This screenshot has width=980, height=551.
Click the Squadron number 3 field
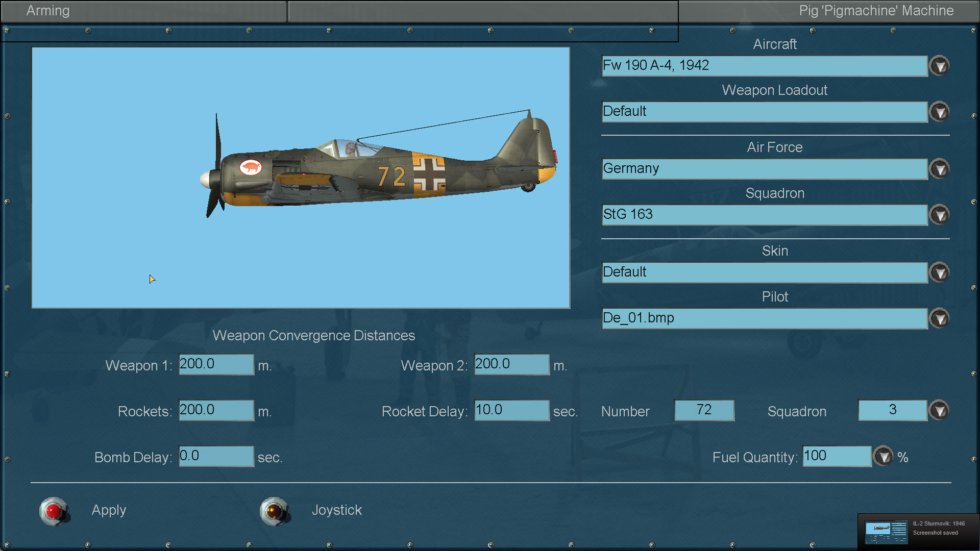893,410
